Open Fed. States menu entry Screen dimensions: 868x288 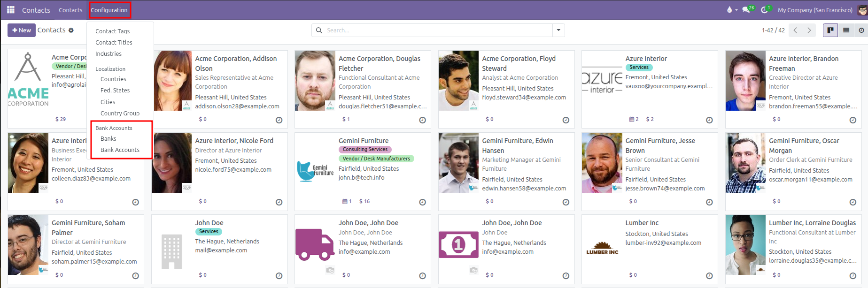pyautogui.click(x=115, y=91)
